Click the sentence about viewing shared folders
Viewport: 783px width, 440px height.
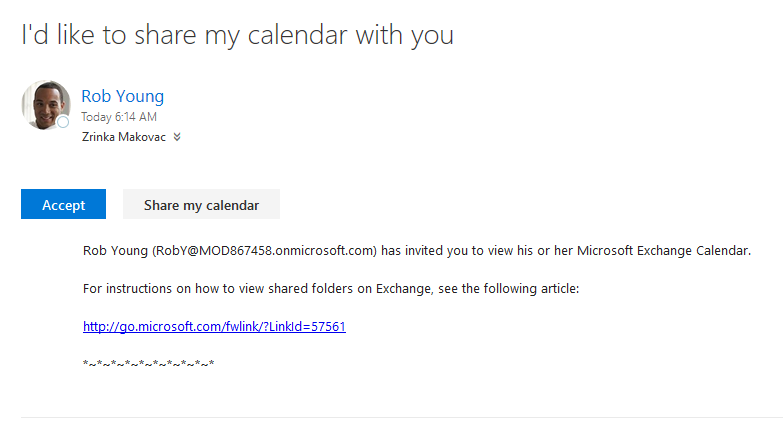(331, 289)
